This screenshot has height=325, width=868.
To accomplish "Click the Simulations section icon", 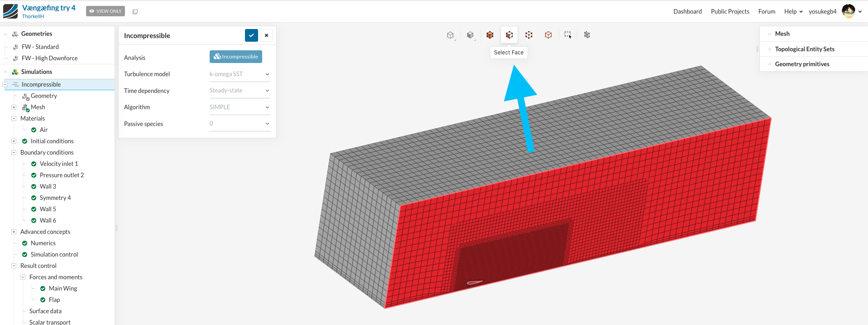I will tap(15, 72).
